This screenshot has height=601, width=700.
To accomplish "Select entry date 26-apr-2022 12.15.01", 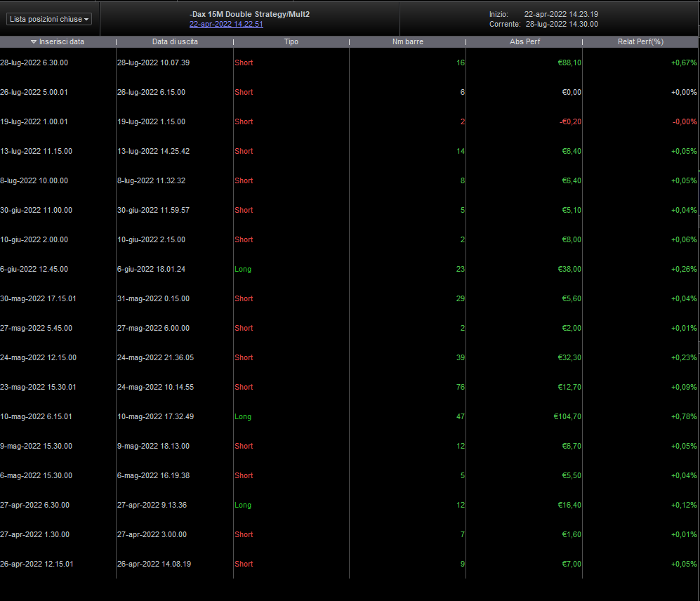I will 37,564.
